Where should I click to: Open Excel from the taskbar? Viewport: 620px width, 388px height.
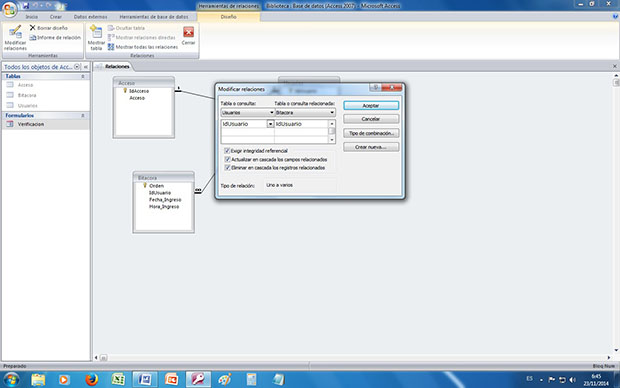[118, 380]
